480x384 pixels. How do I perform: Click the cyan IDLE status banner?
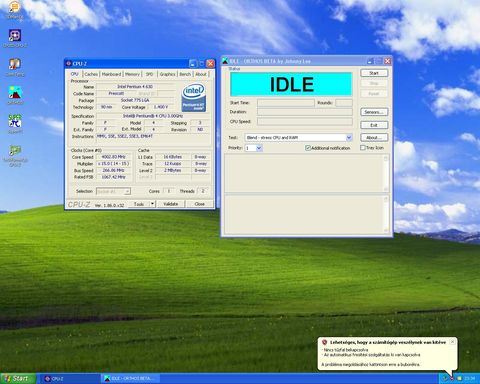[291, 84]
